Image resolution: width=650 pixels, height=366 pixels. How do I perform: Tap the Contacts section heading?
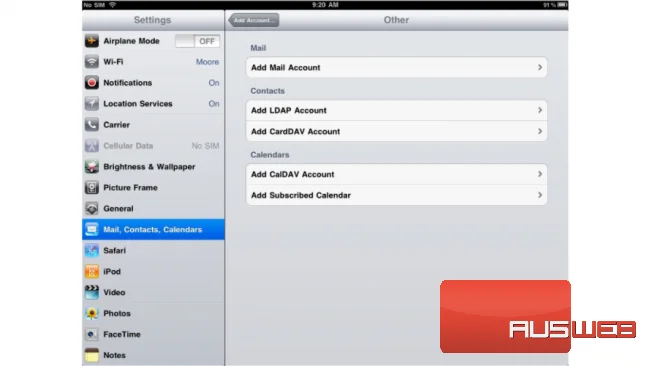[267, 91]
